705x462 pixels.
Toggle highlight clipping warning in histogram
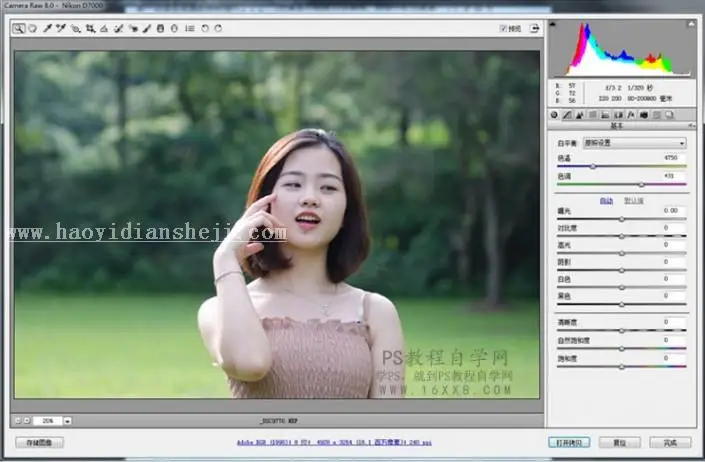tap(692, 24)
